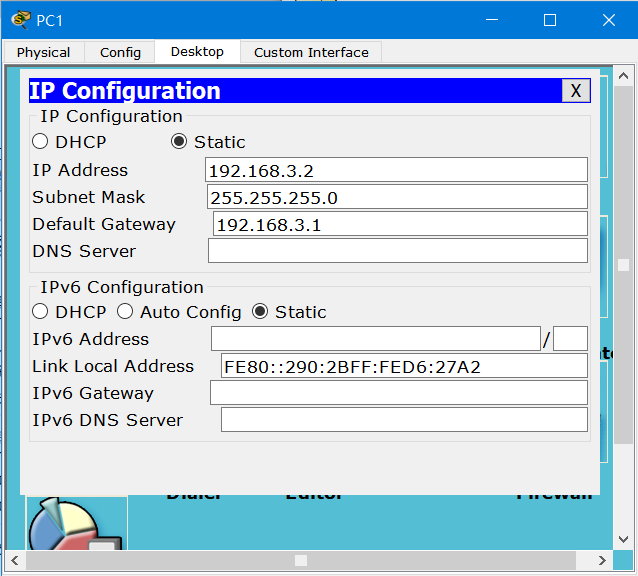The height and width of the screenshot is (576, 638).
Task: Click the IPv6 DNS Server field
Action: (404, 420)
